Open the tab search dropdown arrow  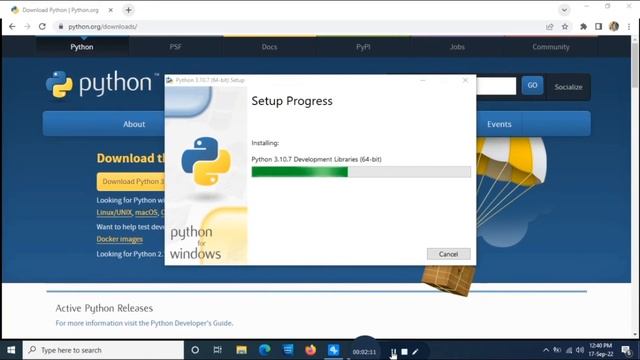click(564, 10)
